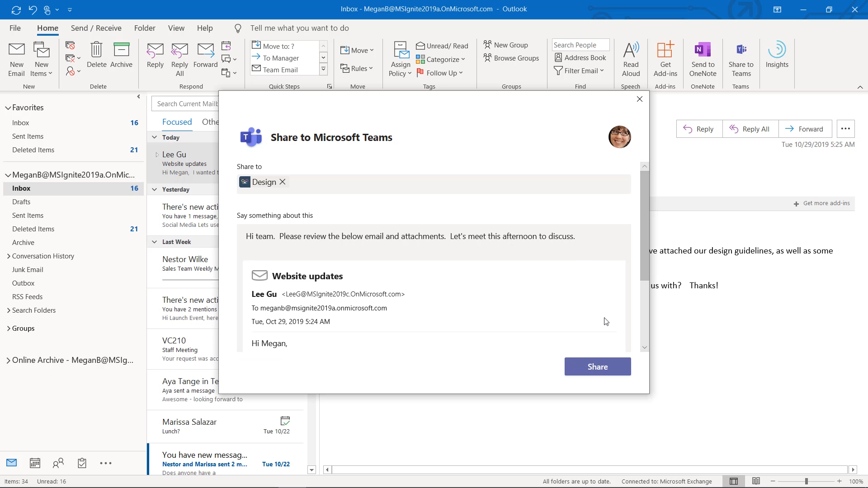Click Forward button in reading pane
868x488 pixels.
tap(805, 129)
